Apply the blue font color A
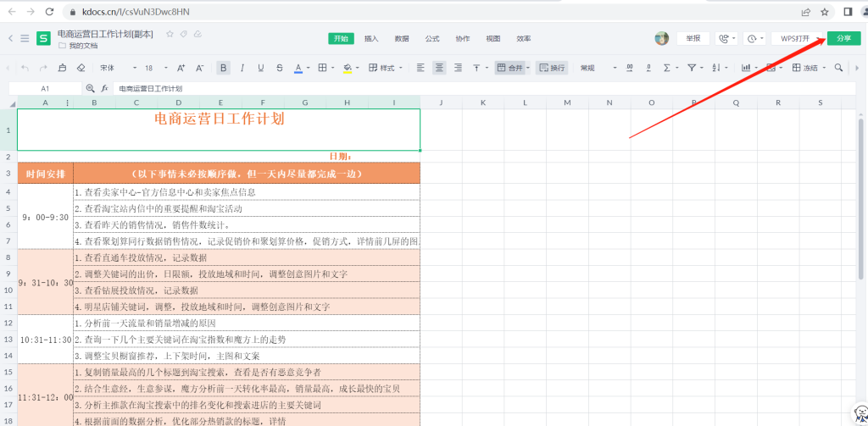This screenshot has height=426, width=868. point(298,68)
